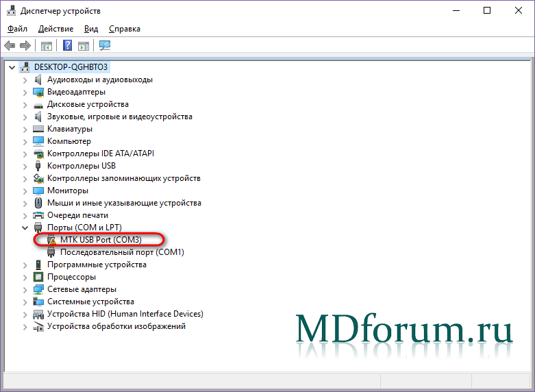The image size is (535, 392).
Task: Click the Сетевые адаптеры network icon
Action: click(x=38, y=289)
